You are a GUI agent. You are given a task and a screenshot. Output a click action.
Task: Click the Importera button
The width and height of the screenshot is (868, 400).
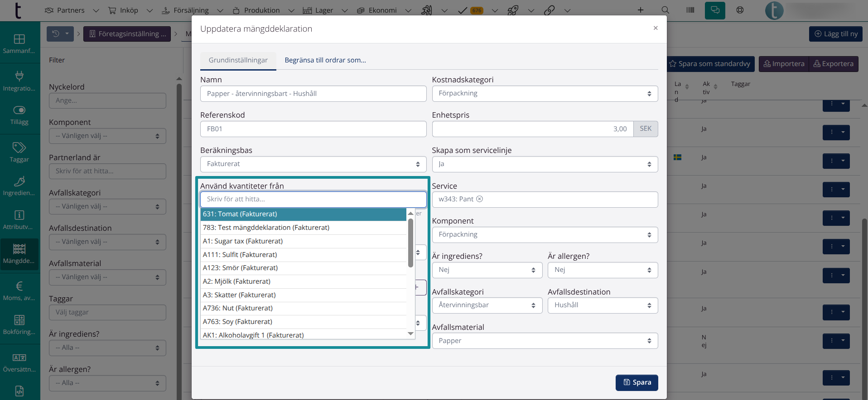(784, 64)
